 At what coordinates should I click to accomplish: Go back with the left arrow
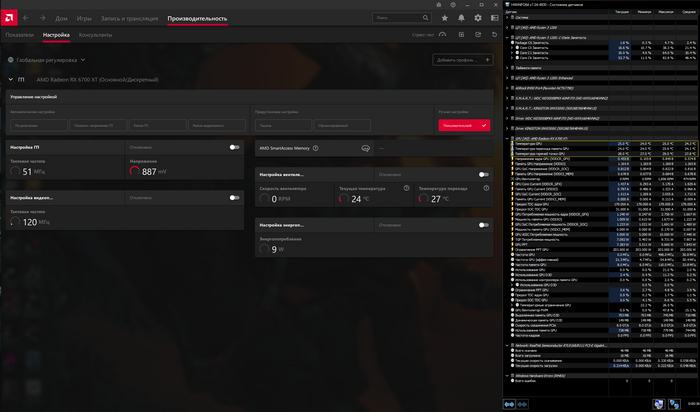[x=26, y=18]
